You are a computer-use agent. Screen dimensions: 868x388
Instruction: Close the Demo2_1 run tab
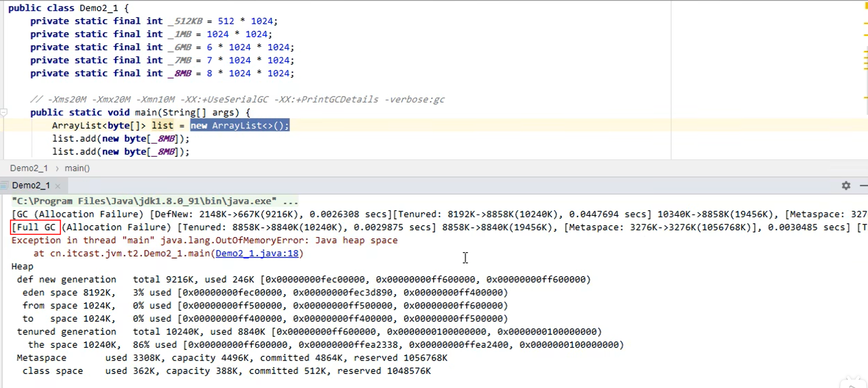[58, 186]
